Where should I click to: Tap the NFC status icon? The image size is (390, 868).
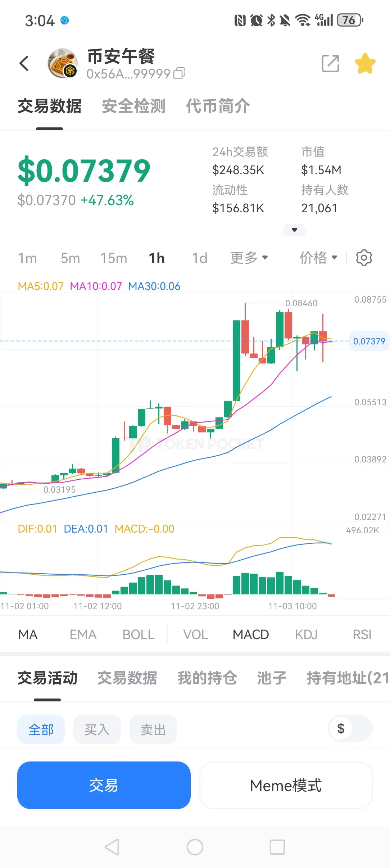[x=240, y=21]
